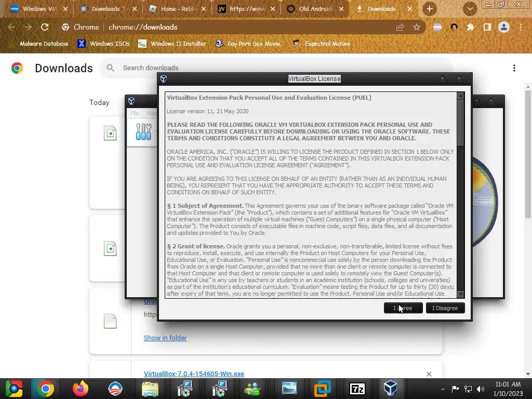The height and width of the screenshot is (399, 532).
Task: Click the I Disagree button
Action: [445, 308]
